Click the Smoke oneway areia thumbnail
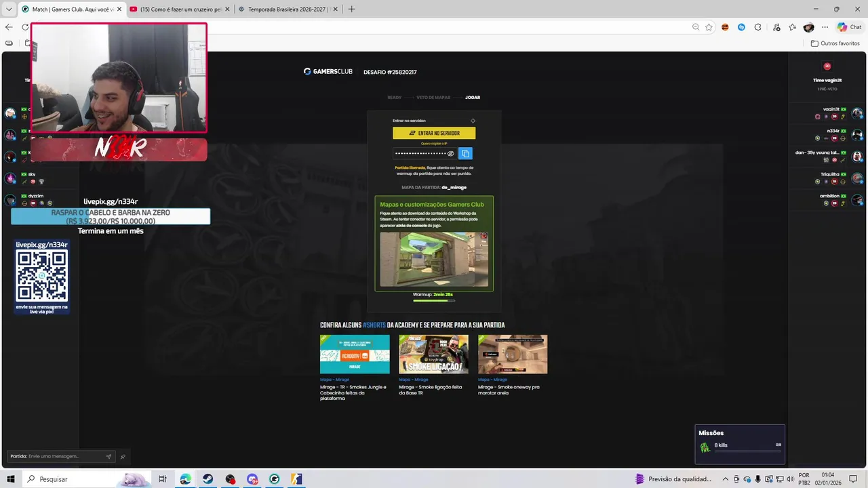 pyautogui.click(x=513, y=354)
